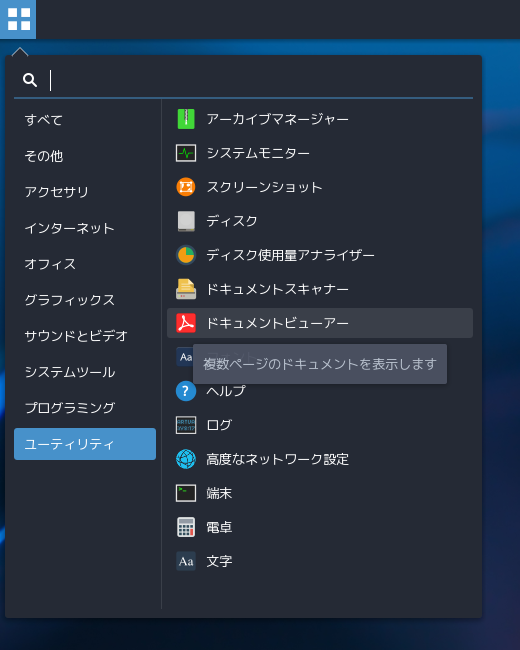The height and width of the screenshot is (650, 520).
Task: Select the すべて category
Action: click(85, 120)
